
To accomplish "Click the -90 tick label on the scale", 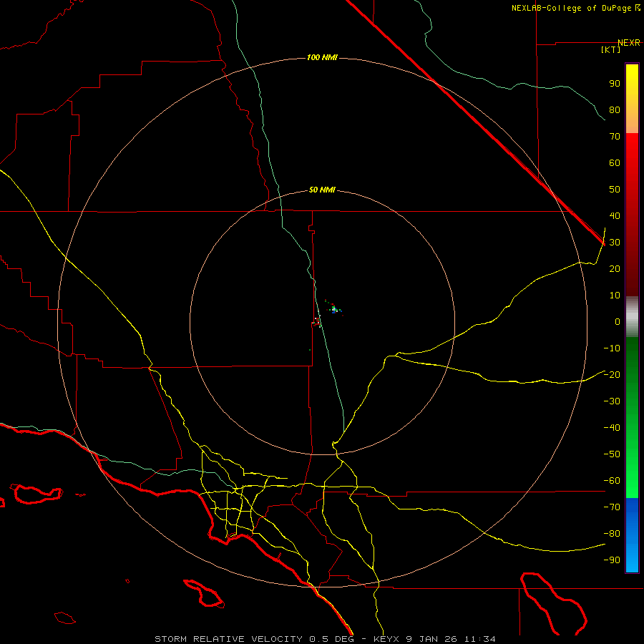I will click(612, 560).
